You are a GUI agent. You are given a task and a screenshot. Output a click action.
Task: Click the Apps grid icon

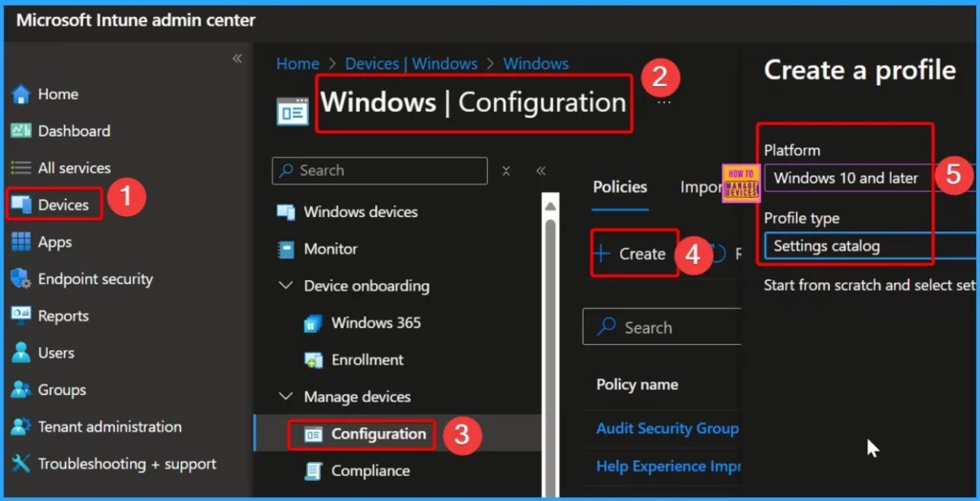21,242
